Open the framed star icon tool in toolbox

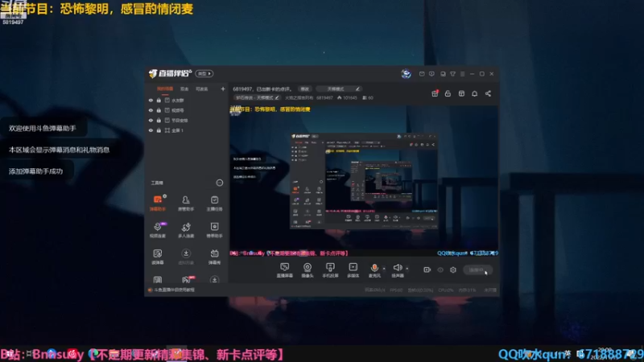click(x=214, y=230)
